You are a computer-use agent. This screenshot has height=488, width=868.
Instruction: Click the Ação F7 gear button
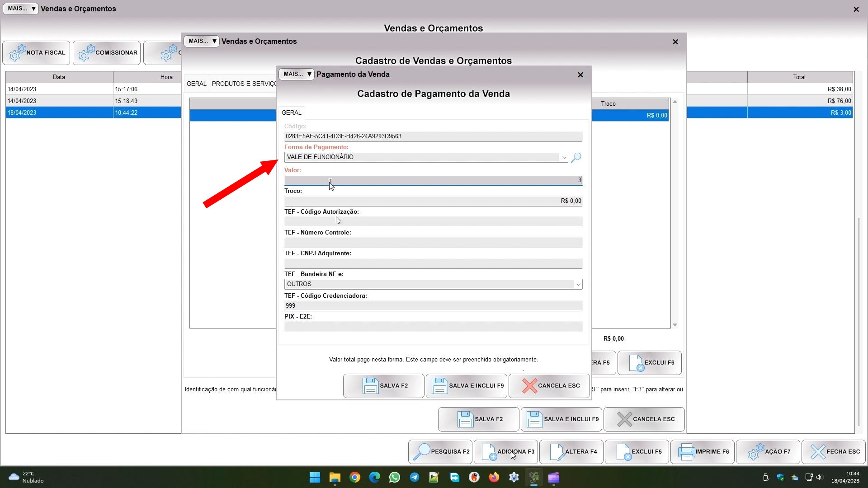point(768,451)
